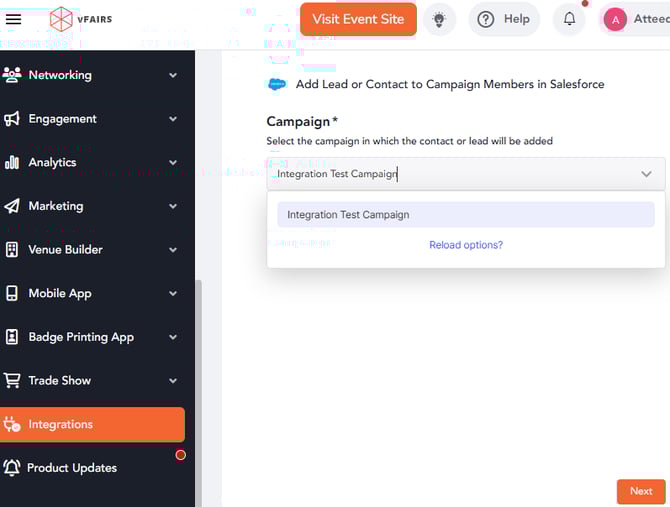This screenshot has height=507, width=670.
Task: Click the Reload options link
Action: pyautogui.click(x=466, y=245)
